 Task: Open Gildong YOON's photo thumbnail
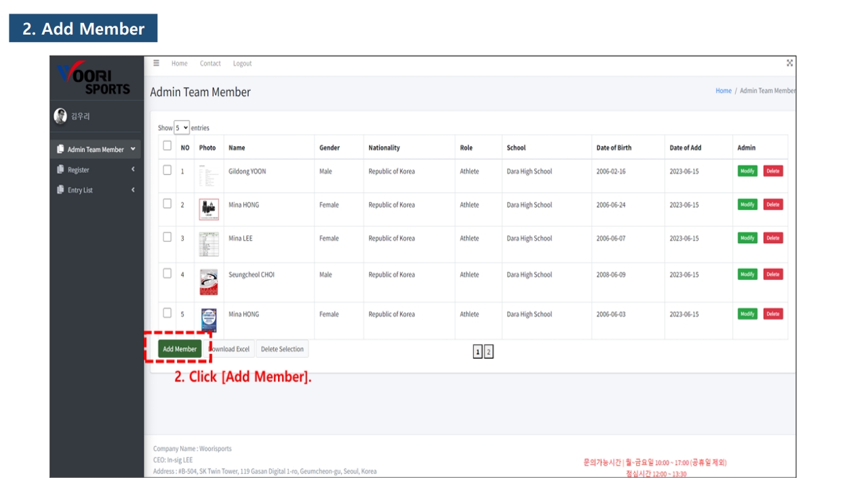(208, 176)
